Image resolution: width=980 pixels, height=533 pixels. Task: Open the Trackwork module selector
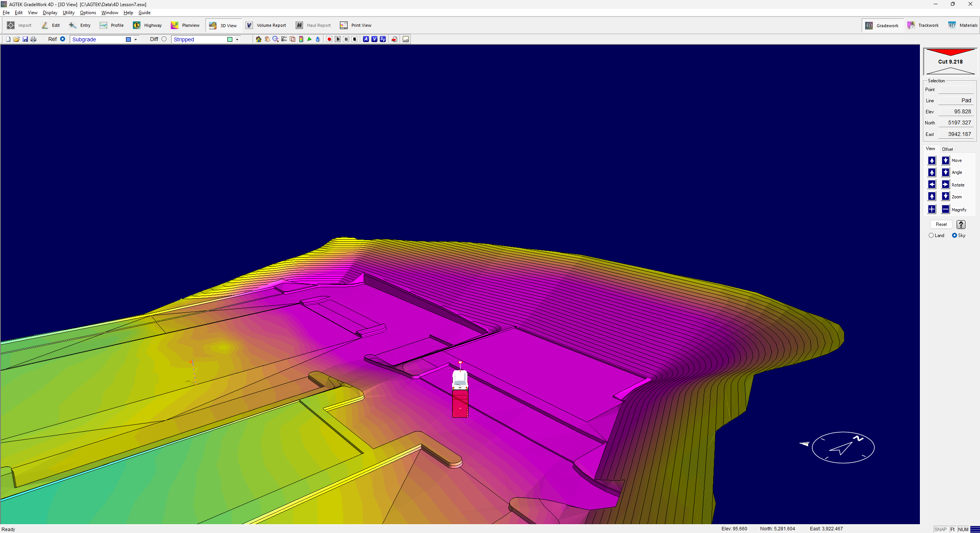(x=923, y=25)
